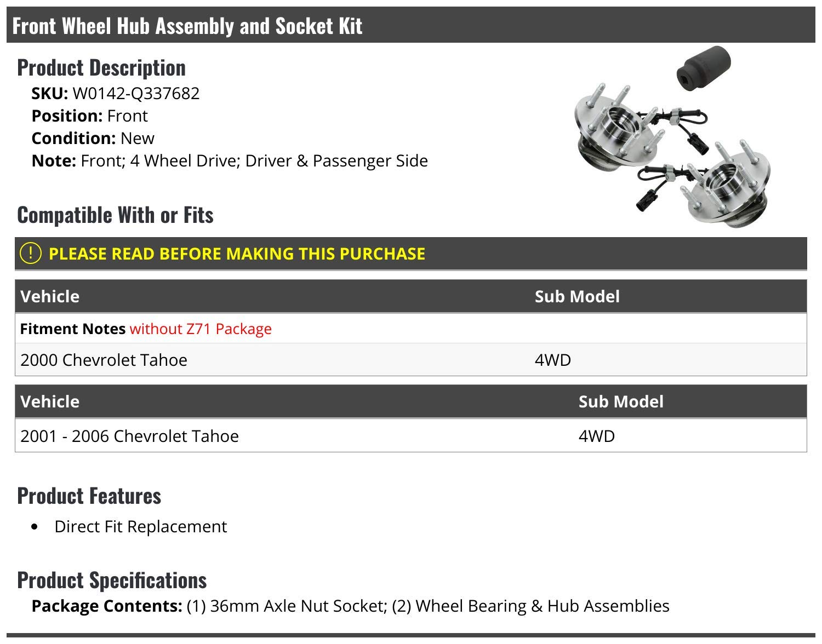Click the Compatible With or Fits heading
This screenshot has height=644, width=822.
coord(115,215)
